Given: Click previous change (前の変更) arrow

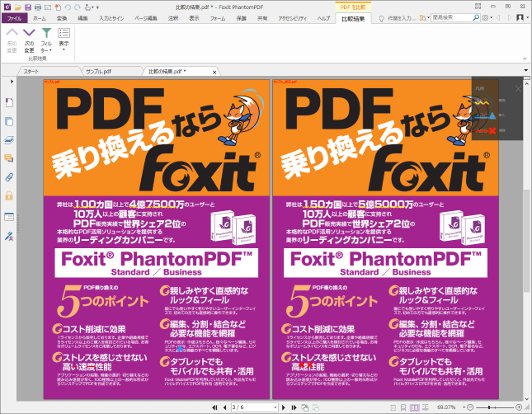Looking at the screenshot, I should pyautogui.click(x=12, y=40).
